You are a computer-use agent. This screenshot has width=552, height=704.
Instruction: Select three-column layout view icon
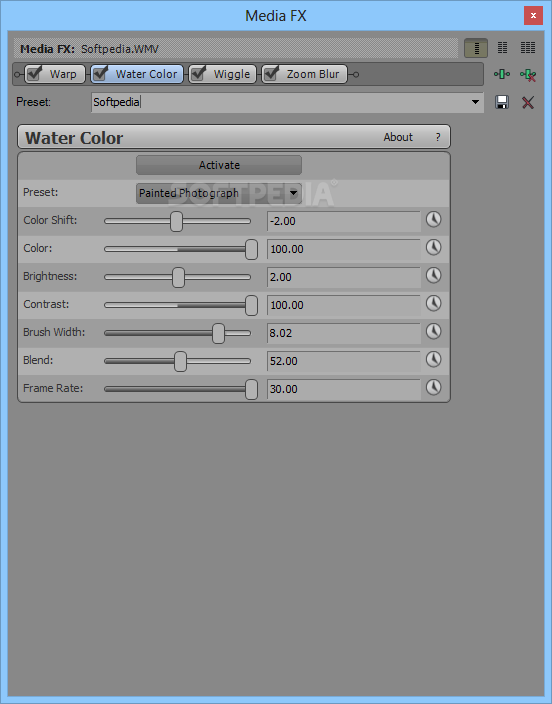pos(528,48)
